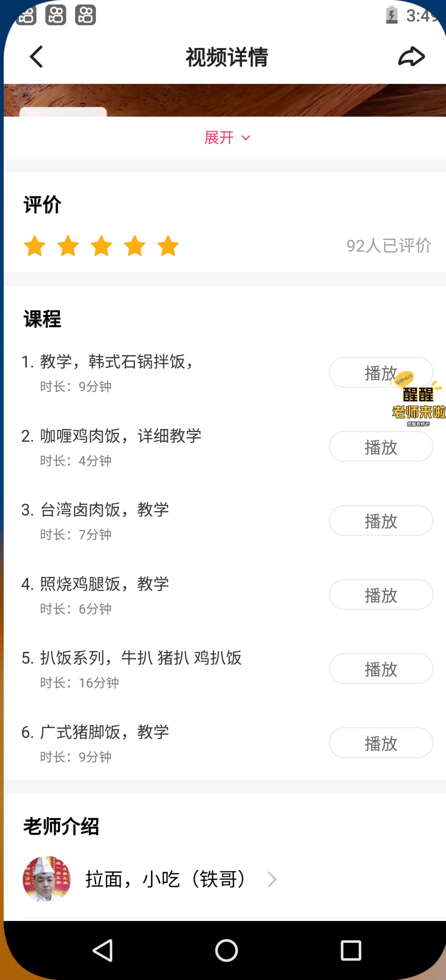Viewport: 446px width, 980px height.
Task: Play lesson 6 广式猪脚饭
Action: (x=381, y=743)
